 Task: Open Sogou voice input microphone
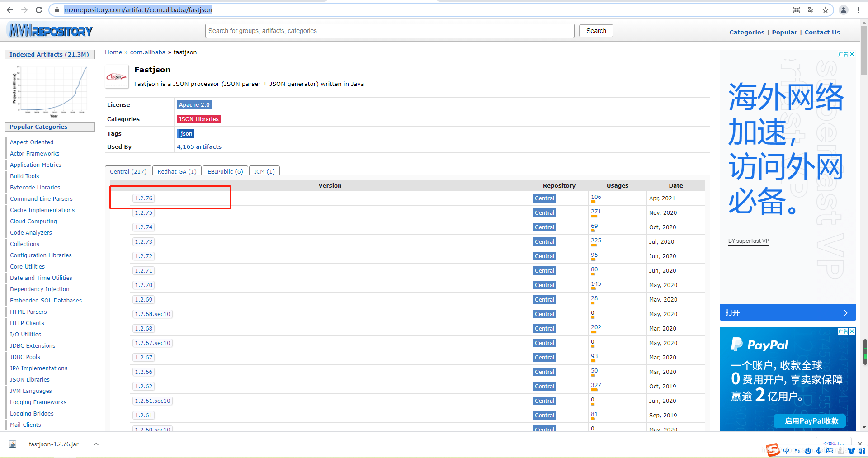tap(819, 451)
